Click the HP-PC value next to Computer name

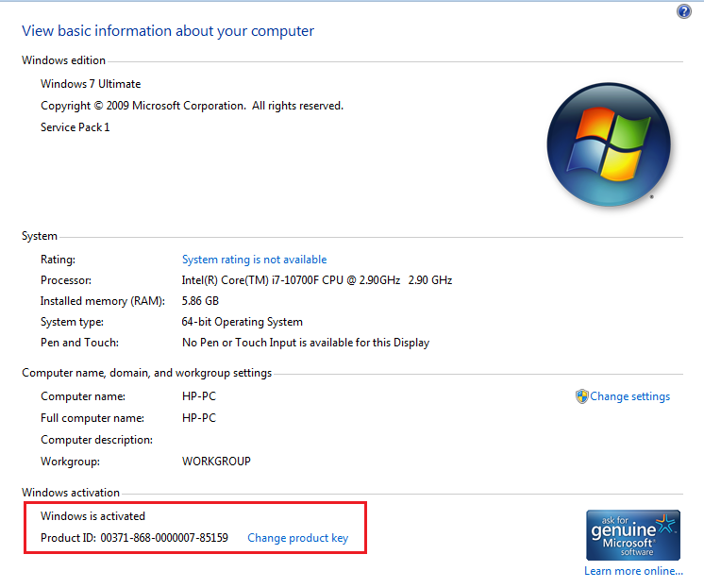(x=199, y=396)
